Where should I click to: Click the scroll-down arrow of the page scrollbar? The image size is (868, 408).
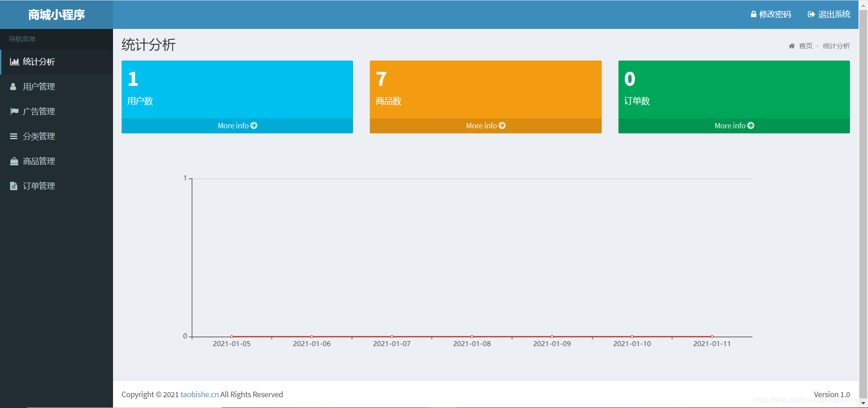[863, 403]
